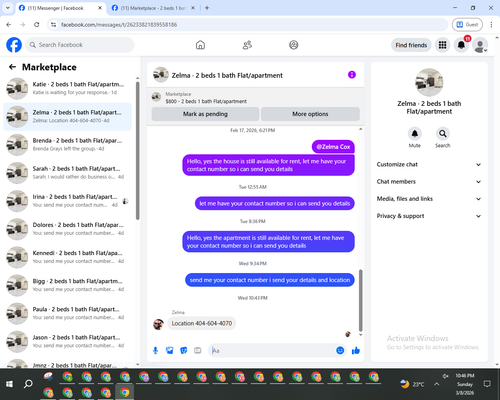Open the Notifications bell
This screenshot has width=500, height=400.
coord(461,45)
